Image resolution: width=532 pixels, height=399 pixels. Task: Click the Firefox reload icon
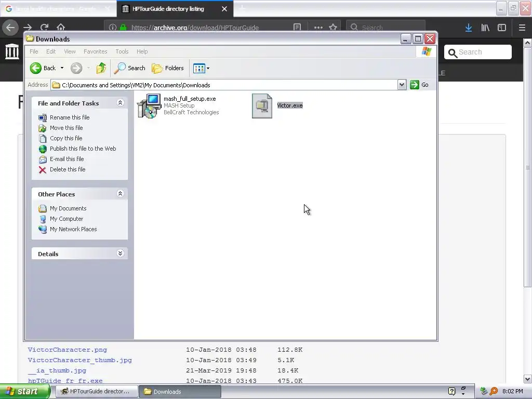[44, 27]
